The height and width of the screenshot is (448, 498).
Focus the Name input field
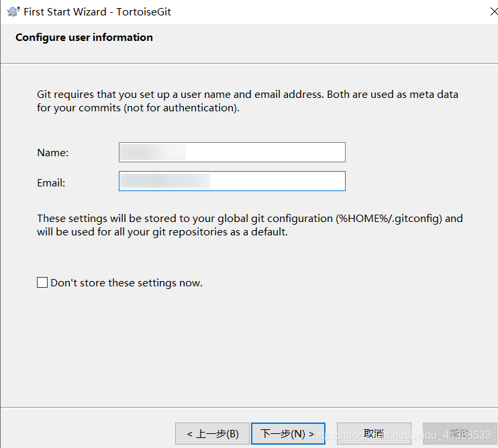(232, 152)
